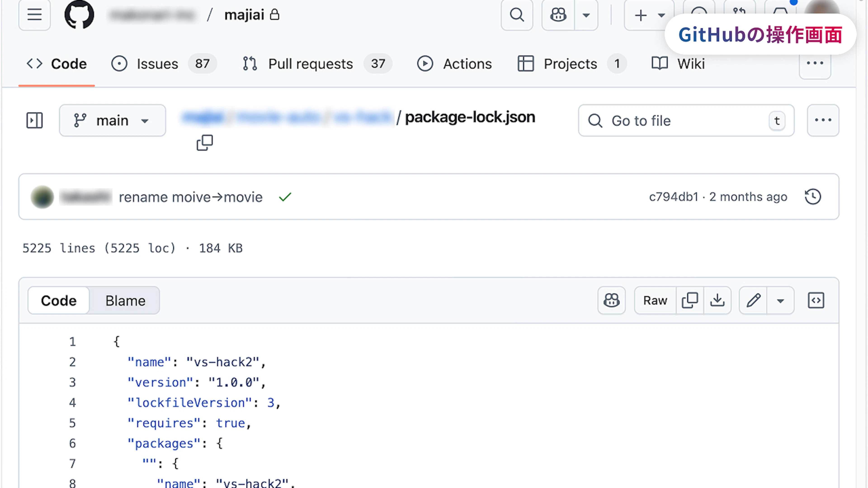
Task: Click the GitHub logo homepage icon
Action: click(x=79, y=15)
